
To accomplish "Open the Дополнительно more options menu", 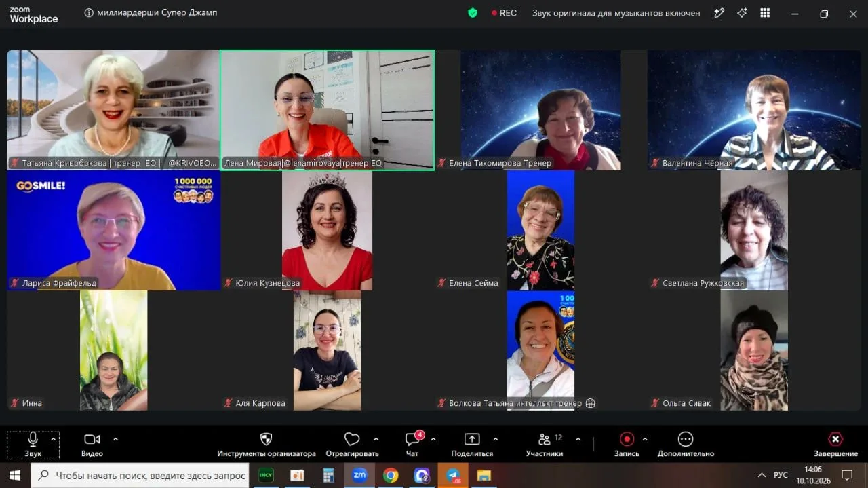I will 686,445.
